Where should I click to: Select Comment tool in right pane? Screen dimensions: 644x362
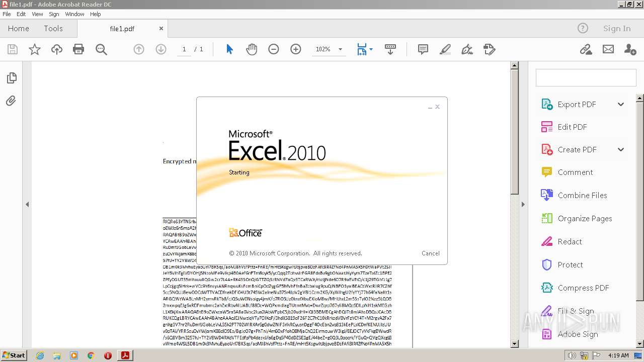coord(575,172)
